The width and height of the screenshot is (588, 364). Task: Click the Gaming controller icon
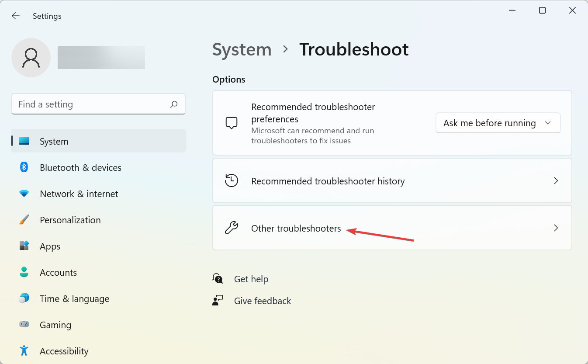24,325
